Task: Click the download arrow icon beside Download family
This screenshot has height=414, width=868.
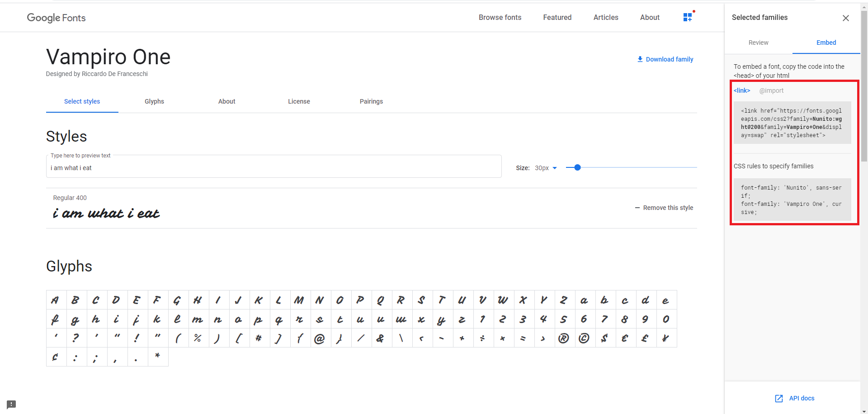Action: (640, 59)
